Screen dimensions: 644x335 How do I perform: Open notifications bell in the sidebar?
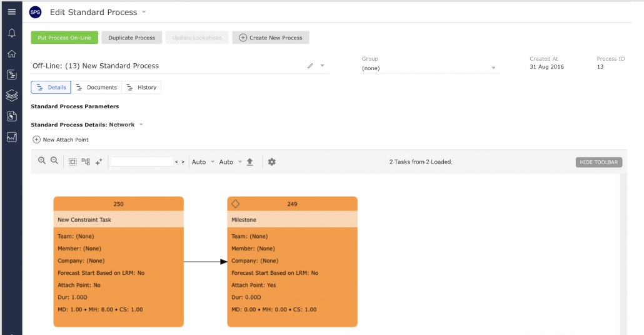pyautogui.click(x=11, y=33)
